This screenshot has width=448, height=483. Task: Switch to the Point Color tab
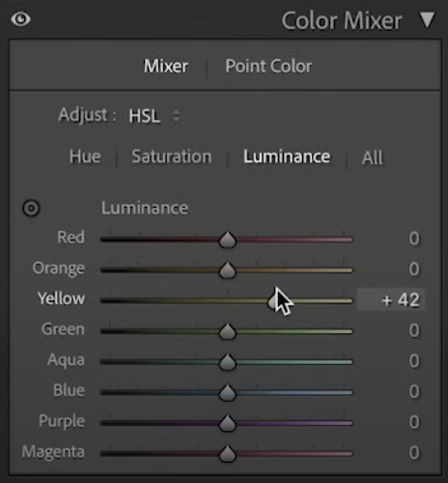tap(268, 67)
